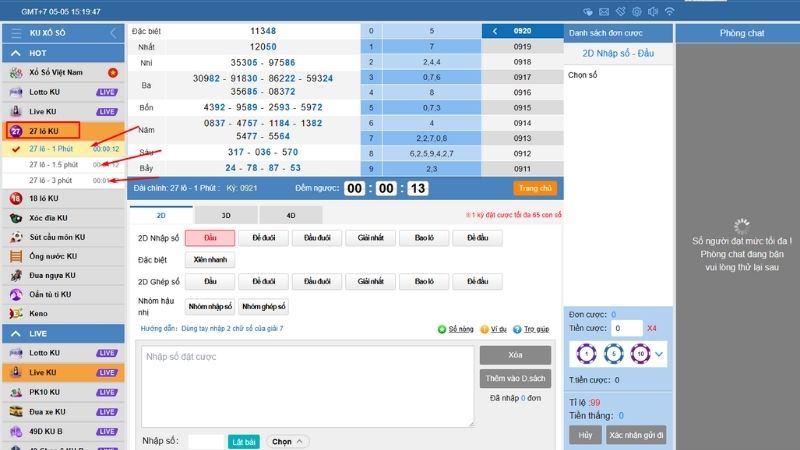This screenshot has width=800, height=450.
Task: Choose the 27 lô - 3 phút option
Action: [x=52, y=180]
